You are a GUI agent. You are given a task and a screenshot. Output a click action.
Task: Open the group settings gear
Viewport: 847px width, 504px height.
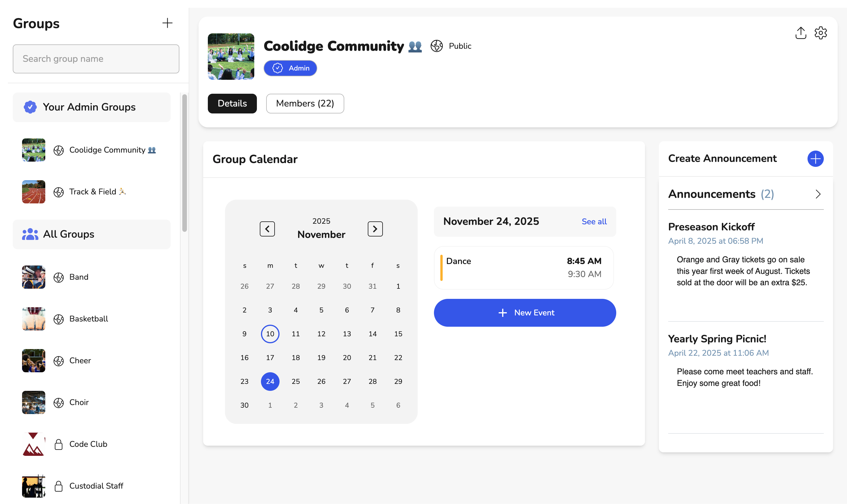[822, 33]
